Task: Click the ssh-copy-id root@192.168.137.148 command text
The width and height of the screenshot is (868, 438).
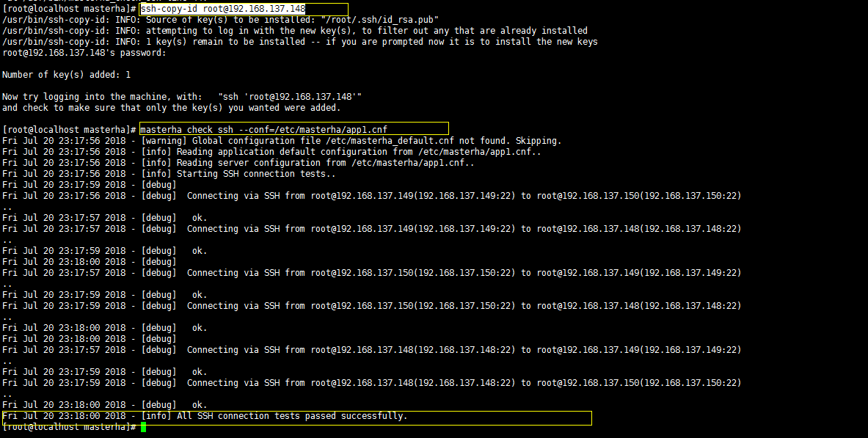Action: pyautogui.click(x=222, y=9)
